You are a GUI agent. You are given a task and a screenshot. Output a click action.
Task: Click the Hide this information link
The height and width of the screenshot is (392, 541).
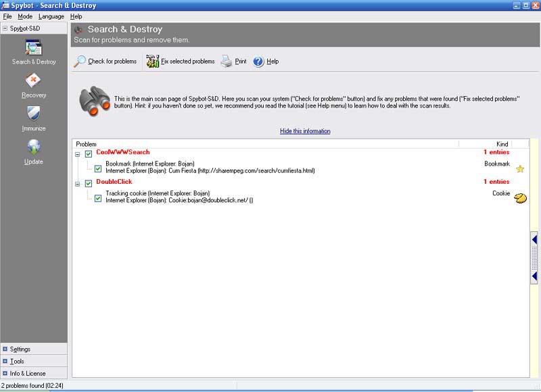coord(305,131)
